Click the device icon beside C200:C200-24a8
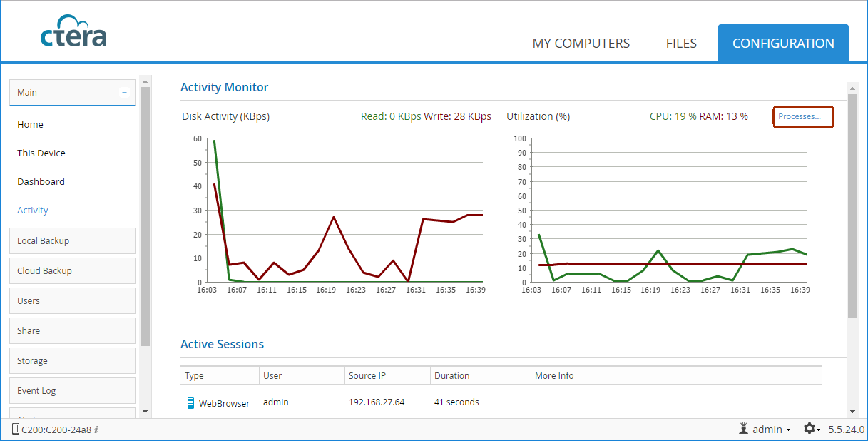Image resolution: width=868 pixels, height=441 pixels. [15, 429]
